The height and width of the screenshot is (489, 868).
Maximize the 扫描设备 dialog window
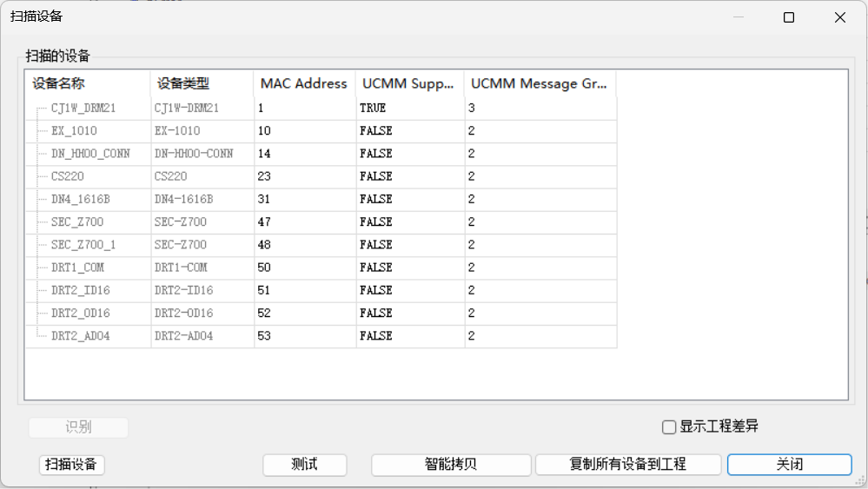coord(789,17)
